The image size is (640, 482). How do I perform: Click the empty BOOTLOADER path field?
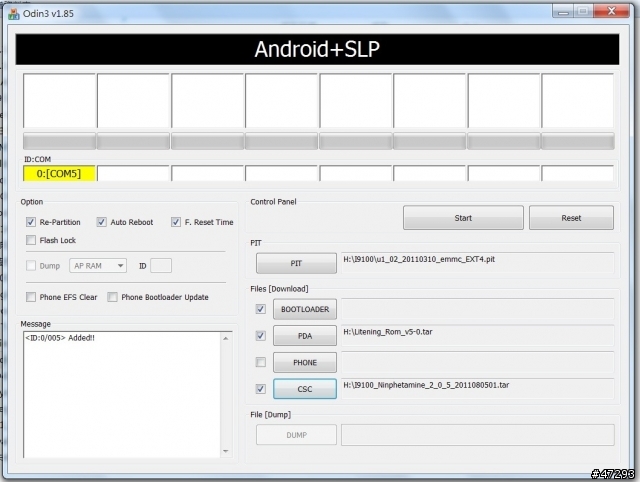[478, 309]
